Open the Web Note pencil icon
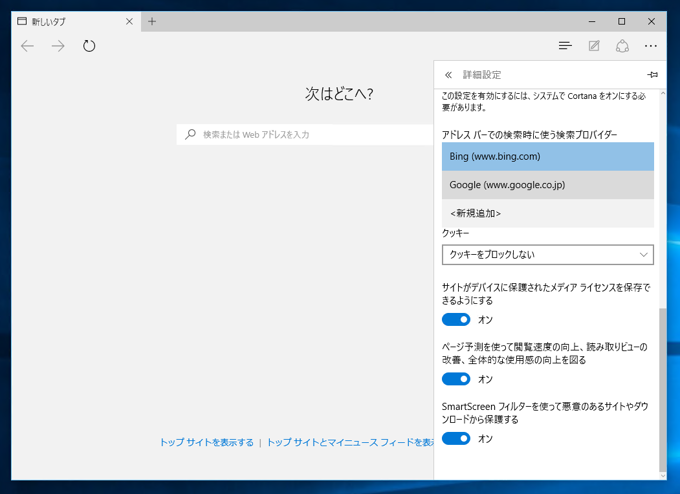 594,46
